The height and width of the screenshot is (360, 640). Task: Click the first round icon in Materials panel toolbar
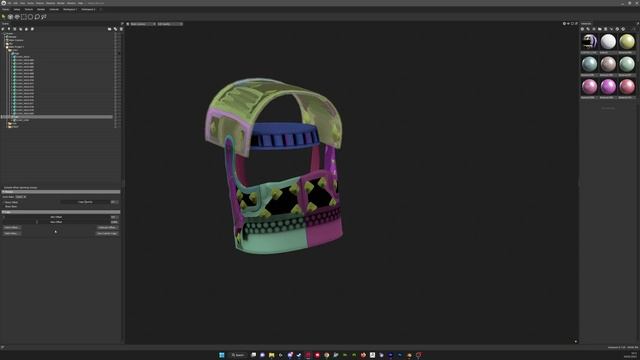[582, 29]
